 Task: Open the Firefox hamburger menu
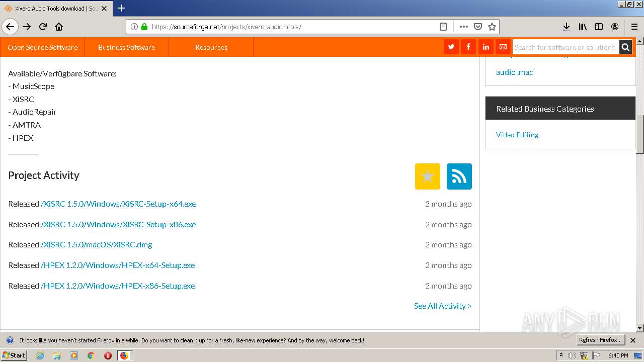tap(634, 27)
